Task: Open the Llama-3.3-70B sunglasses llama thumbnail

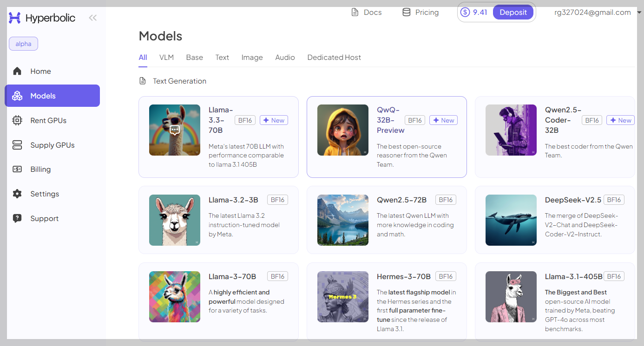Action: point(175,130)
